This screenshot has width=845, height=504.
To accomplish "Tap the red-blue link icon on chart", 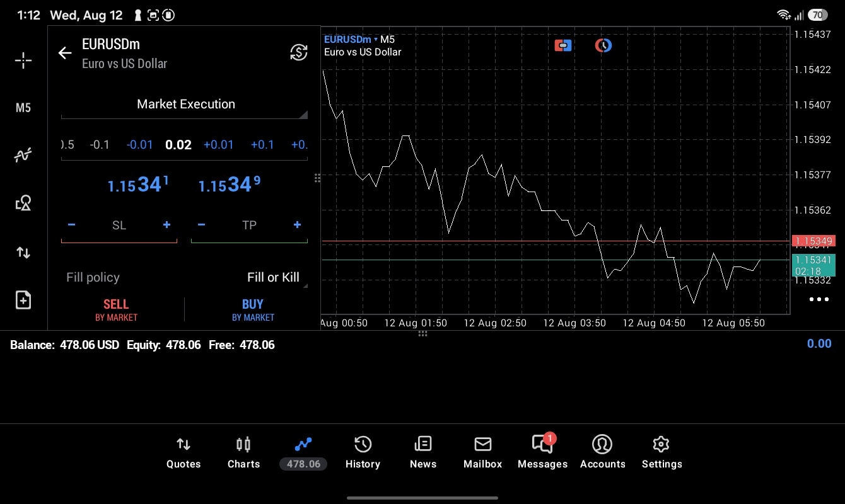I will [x=563, y=45].
